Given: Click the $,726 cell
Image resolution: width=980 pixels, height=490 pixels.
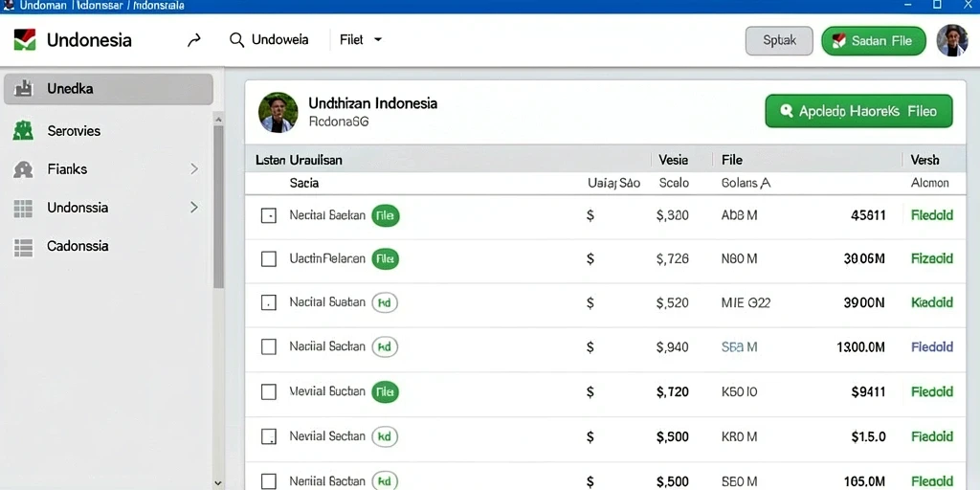Looking at the screenshot, I should point(673,258).
